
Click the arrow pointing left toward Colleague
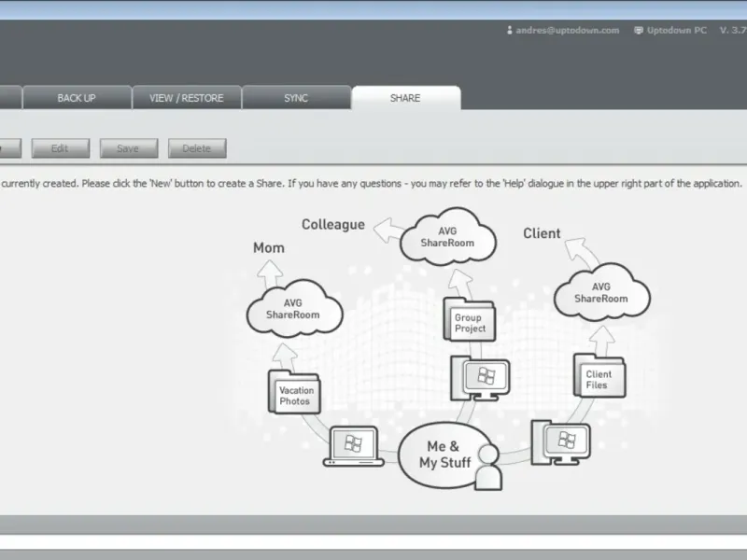pyautogui.click(x=388, y=231)
